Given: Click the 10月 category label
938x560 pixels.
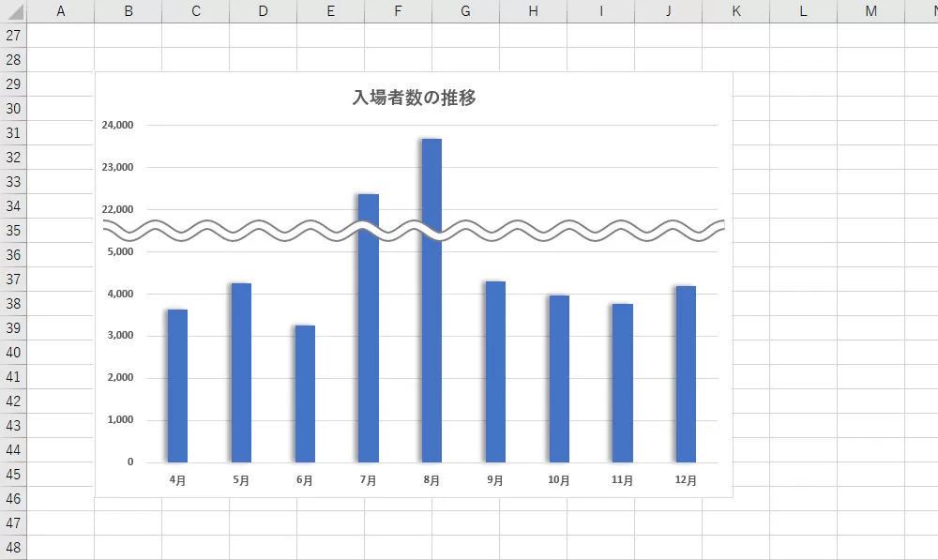Looking at the screenshot, I should click(559, 480).
